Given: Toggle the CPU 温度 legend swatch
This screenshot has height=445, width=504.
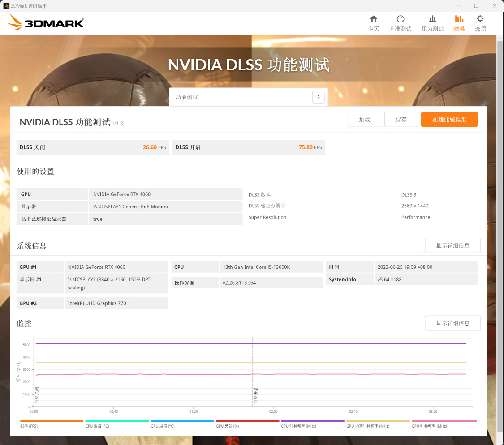Looking at the screenshot, I should coord(117,421).
